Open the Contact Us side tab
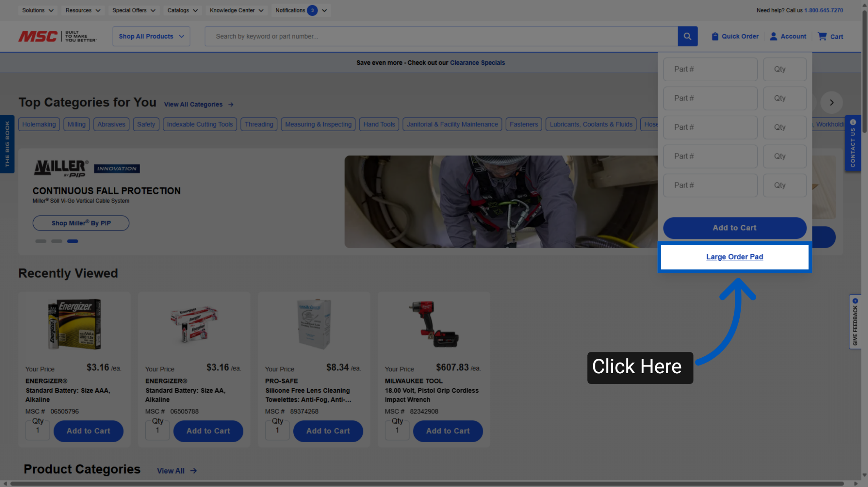Viewport: 868px width, 487px height. click(853, 143)
